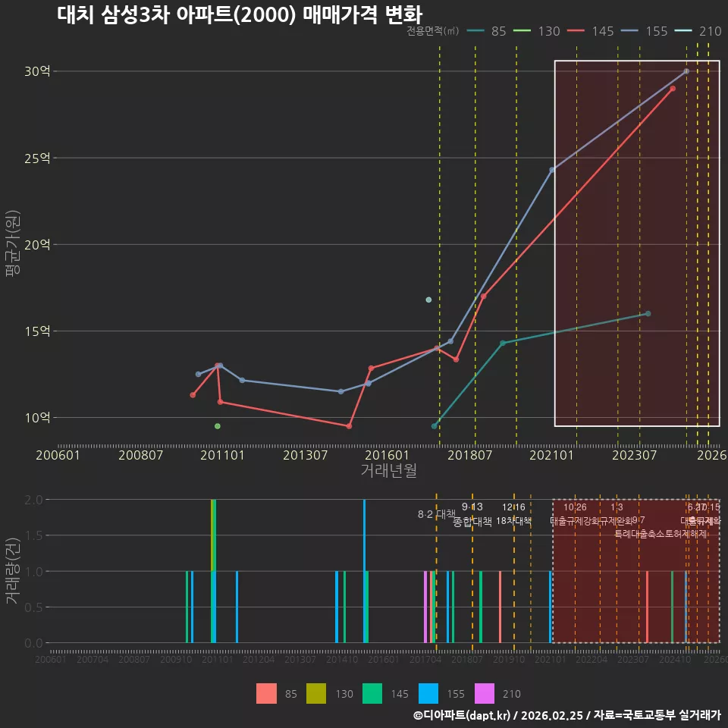The image size is (728, 728).
Task: Click the '0.0' label on volume chart
Action: pyautogui.click(x=33, y=643)
